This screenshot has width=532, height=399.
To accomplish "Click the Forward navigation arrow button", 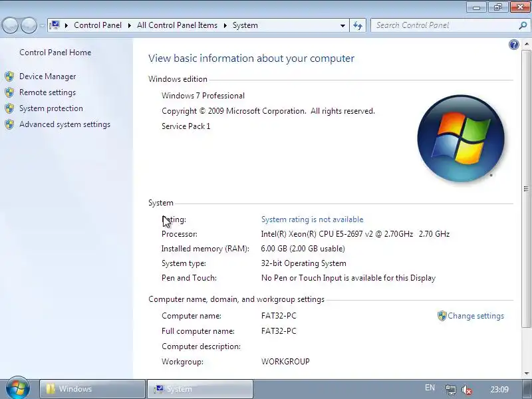I will click(x=29, y=25).
